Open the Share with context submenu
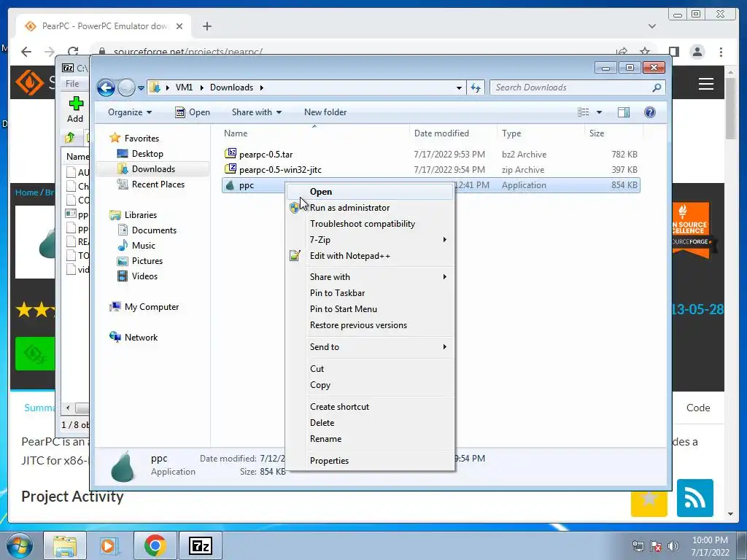 click(x=369, y=276)
